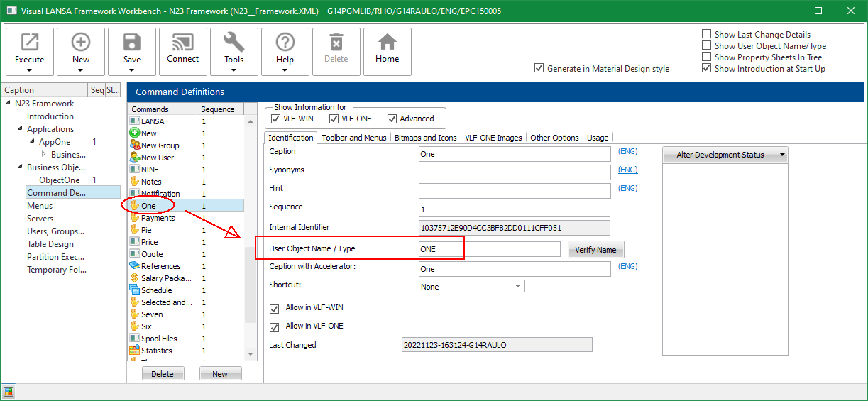The width and height of the screenshot is (868, 401).
Task: Toggle Show Introduction at Start Up
Action: (706, 68)
